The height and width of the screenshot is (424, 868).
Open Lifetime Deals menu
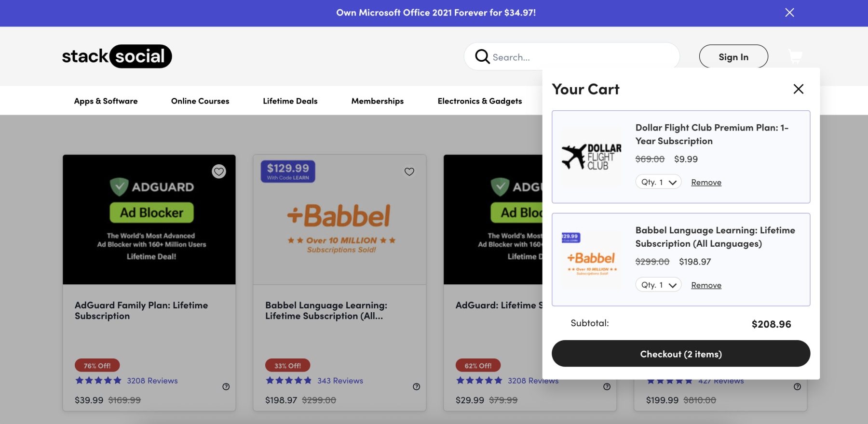[x=290, y=101]
